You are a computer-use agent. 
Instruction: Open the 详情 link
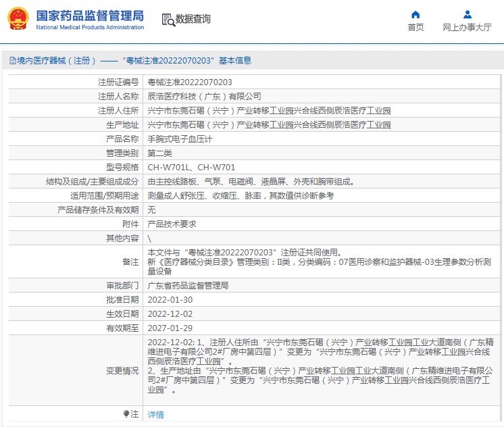point(155,414)
